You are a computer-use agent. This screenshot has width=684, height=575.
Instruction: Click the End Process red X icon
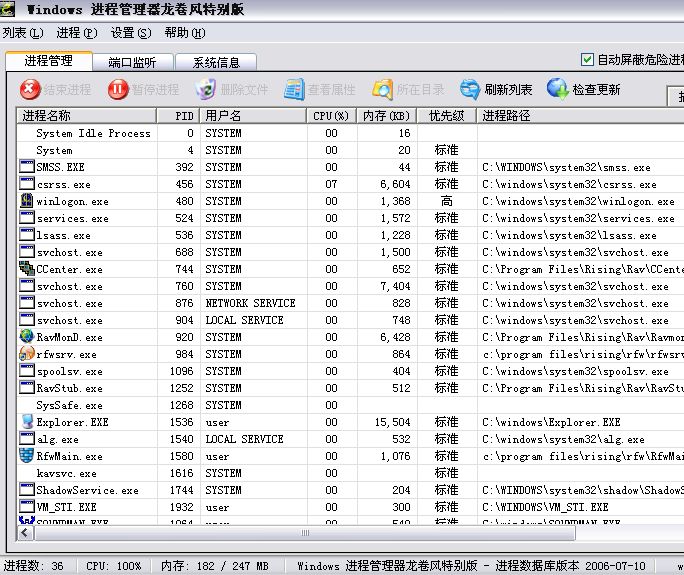pos(30,89)
